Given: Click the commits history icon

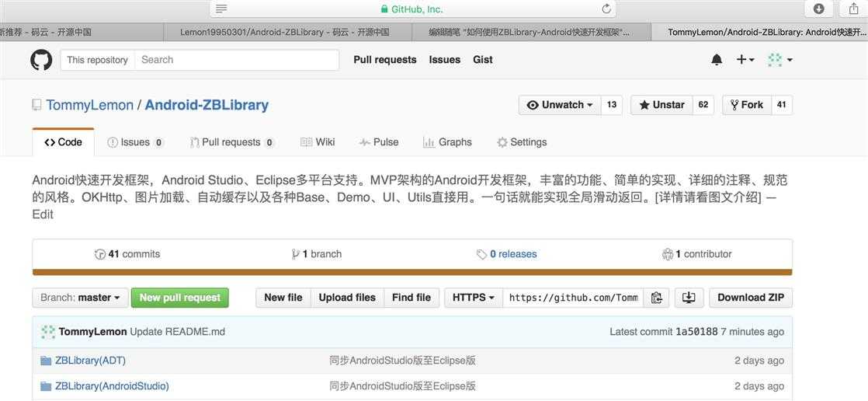Looking at the screenshot, I should pyautogui.click(x=100, y=254).
